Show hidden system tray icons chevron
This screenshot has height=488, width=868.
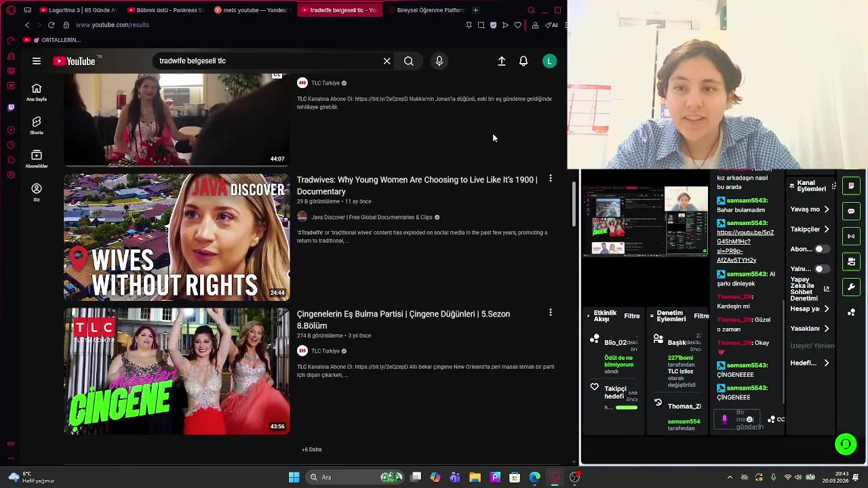[x=730, y=477]
